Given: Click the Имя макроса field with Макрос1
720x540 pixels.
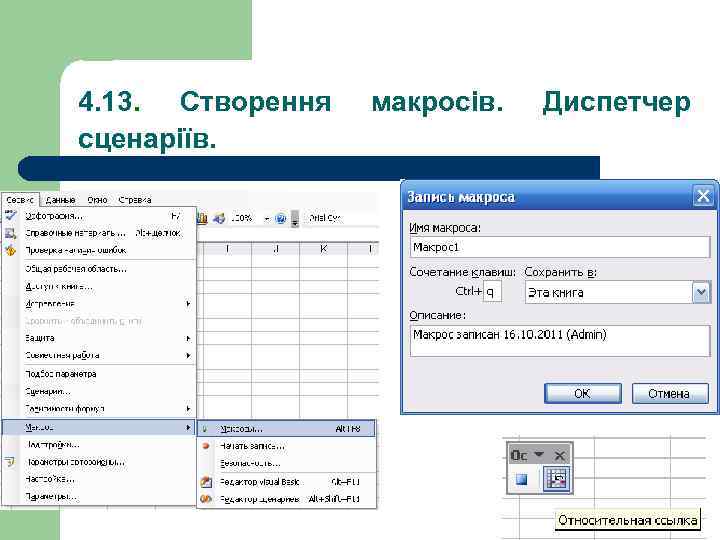Looking at the screenshot, I should (560, 247).
